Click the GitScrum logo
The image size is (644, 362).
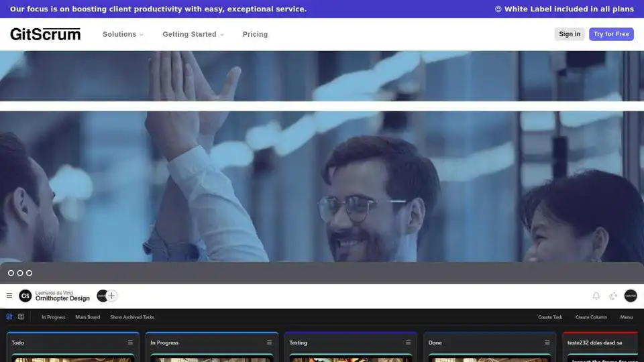tap(45, 34)
